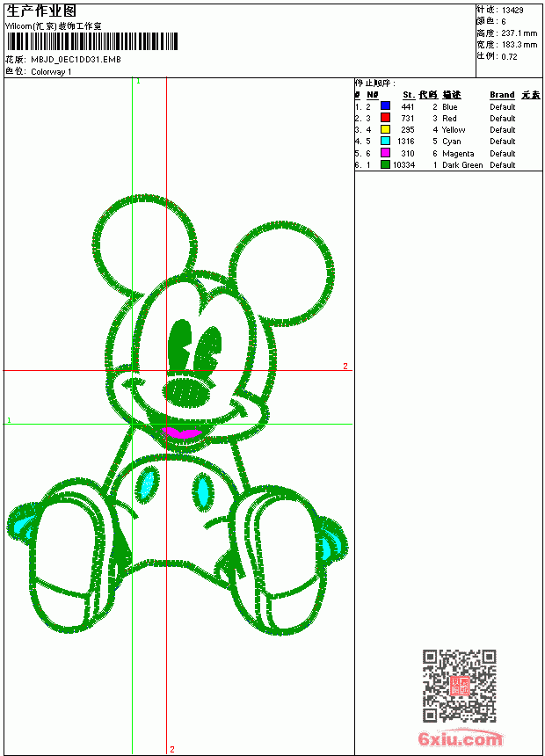This screenshot has width=545, height=756.
Task: Click the cyan button on the left
Action: [x=147, y=484]
